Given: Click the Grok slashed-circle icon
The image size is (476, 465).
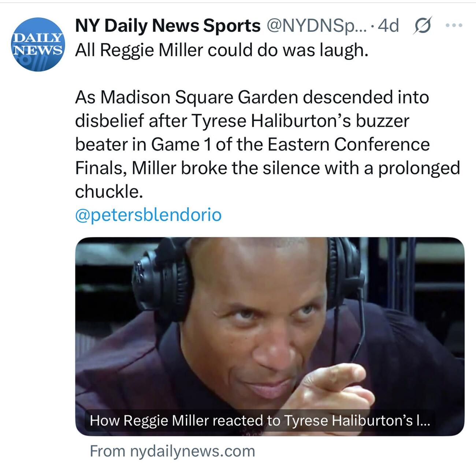Looking at the screenshot, I should (x=422, y=26).
